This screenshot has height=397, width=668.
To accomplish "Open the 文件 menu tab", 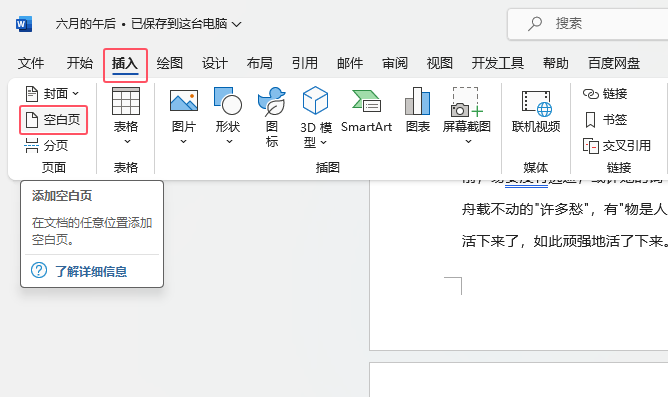I will tap(31, 63).
